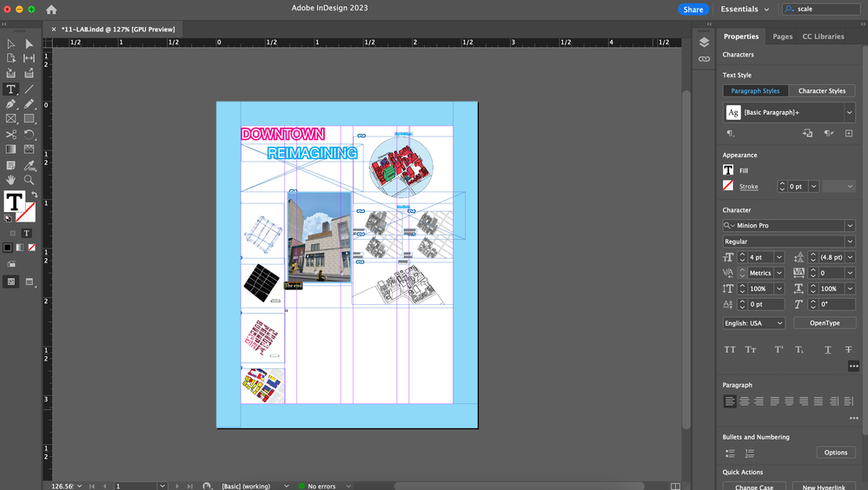
Task: Apply gradient button in toolbox
Action: pyautogui.click(x=20, y=248)
